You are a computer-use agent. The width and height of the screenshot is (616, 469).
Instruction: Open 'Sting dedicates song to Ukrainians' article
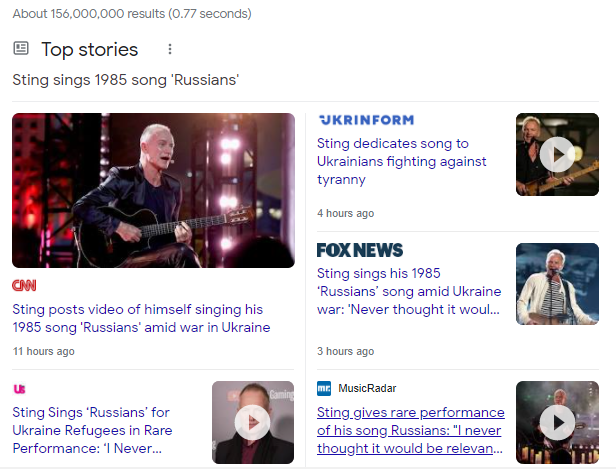(x=401, y=162)
